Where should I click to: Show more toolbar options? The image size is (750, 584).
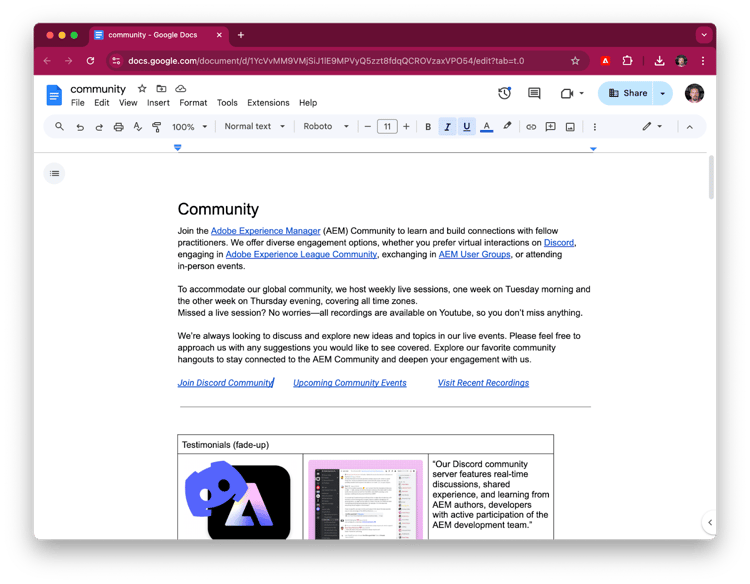pyautogui.click(x=595, y=127)
